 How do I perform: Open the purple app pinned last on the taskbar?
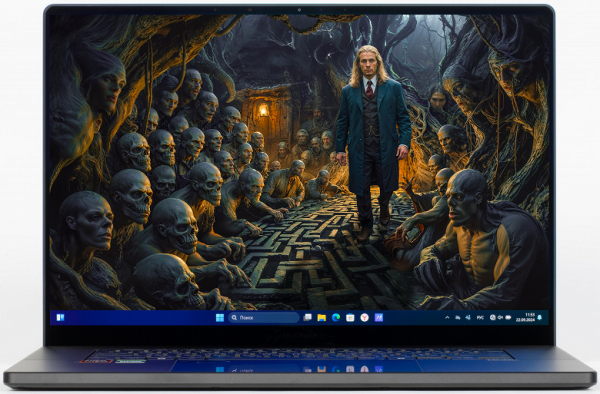(379, 317)
